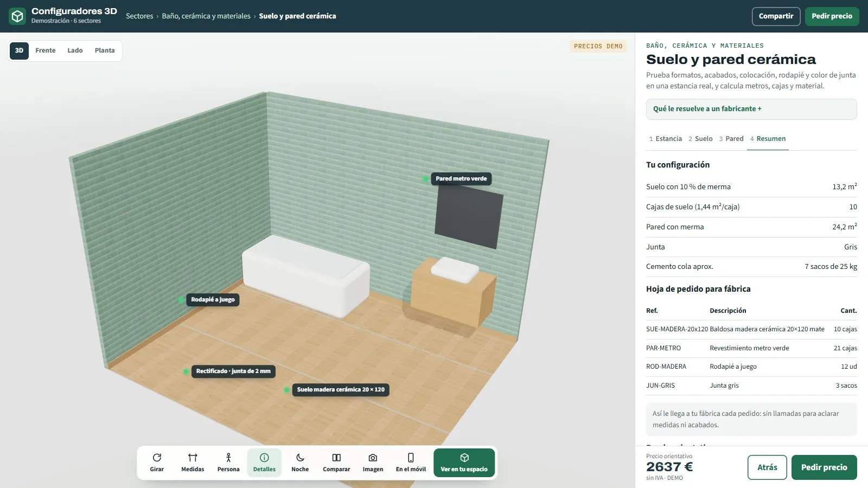The image size is (868, 488).
Task: Switch to Lado view
Action: (x=75, y=50)
